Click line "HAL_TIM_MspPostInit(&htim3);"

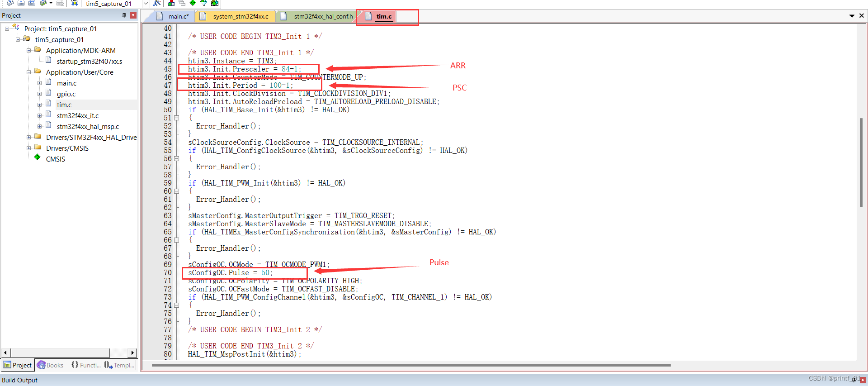tap(245, 354)
